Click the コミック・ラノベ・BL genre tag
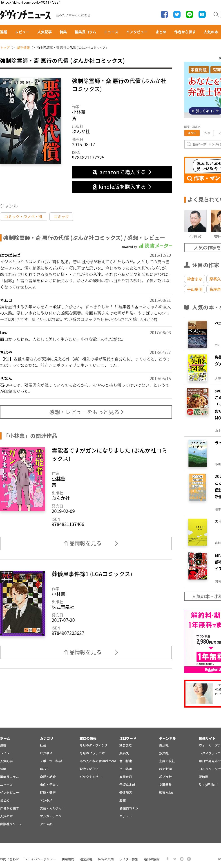The image size is (221, 868). 24,216
